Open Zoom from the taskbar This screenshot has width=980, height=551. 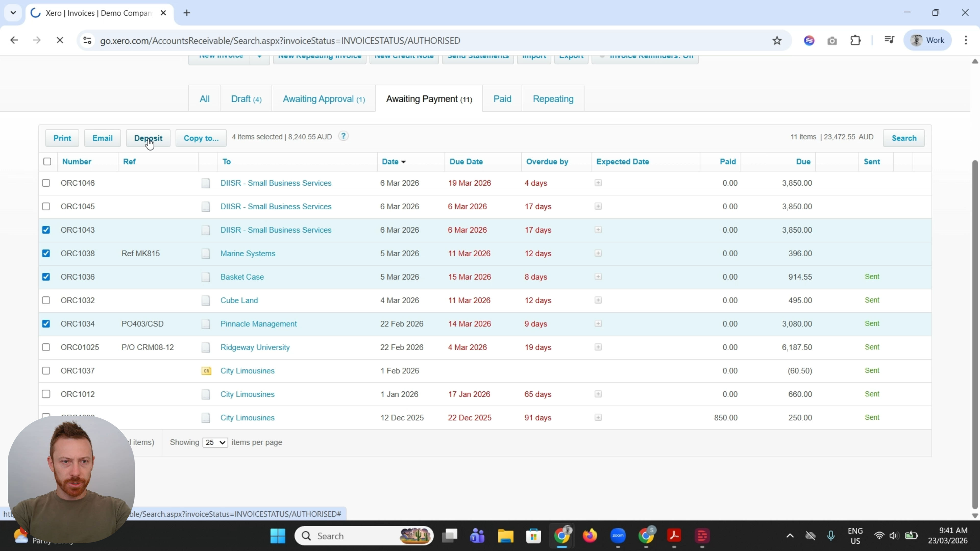pyautogui.click(x=618, y=536)
